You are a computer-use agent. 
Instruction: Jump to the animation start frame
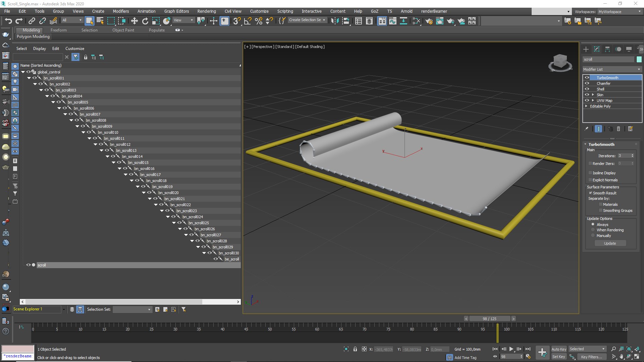(495, 349)
